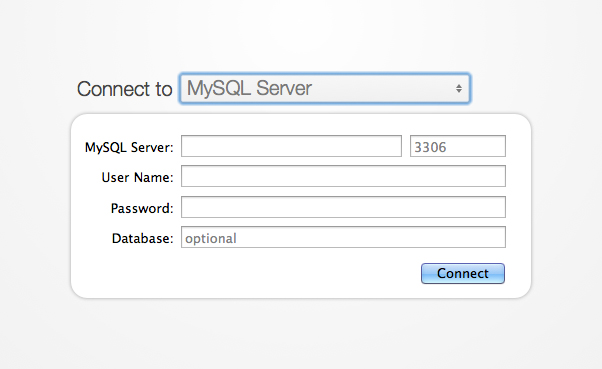Click the Connect button
The height and width of the screenshot is (369, 602).
coord(463,273)
